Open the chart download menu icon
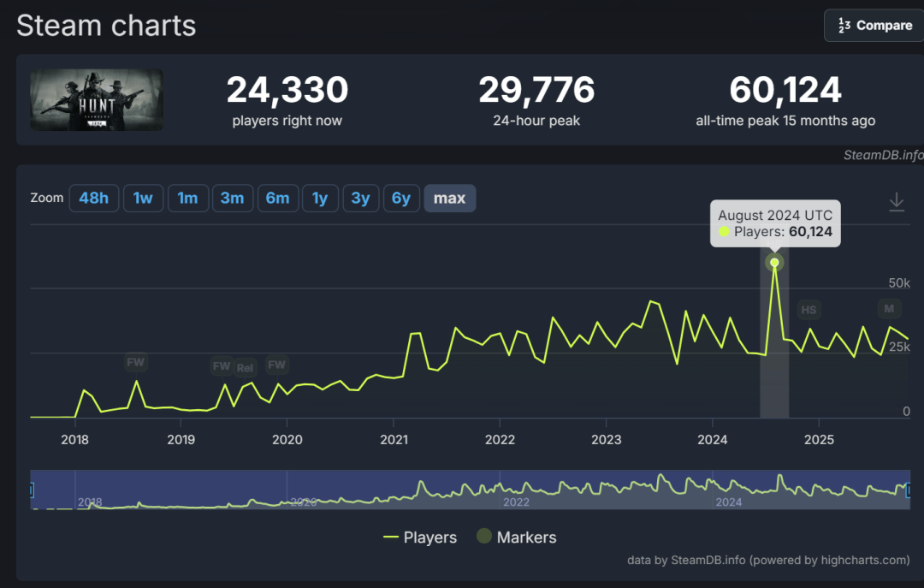 coord(896,202)
